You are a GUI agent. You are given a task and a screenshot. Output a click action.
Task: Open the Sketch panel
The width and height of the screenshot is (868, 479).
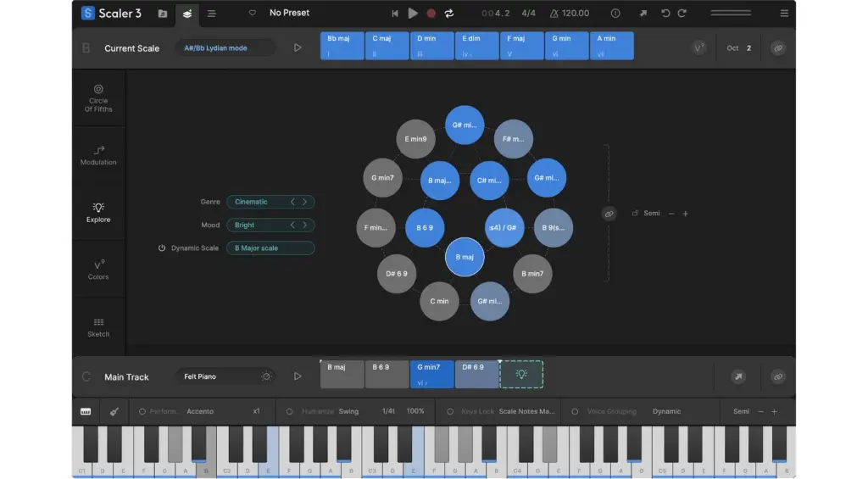coord(98,327)
